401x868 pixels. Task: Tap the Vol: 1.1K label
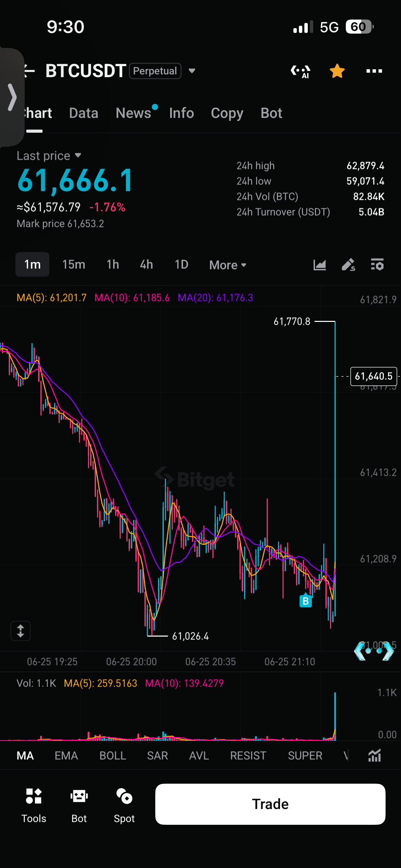[x=36, y=683]
